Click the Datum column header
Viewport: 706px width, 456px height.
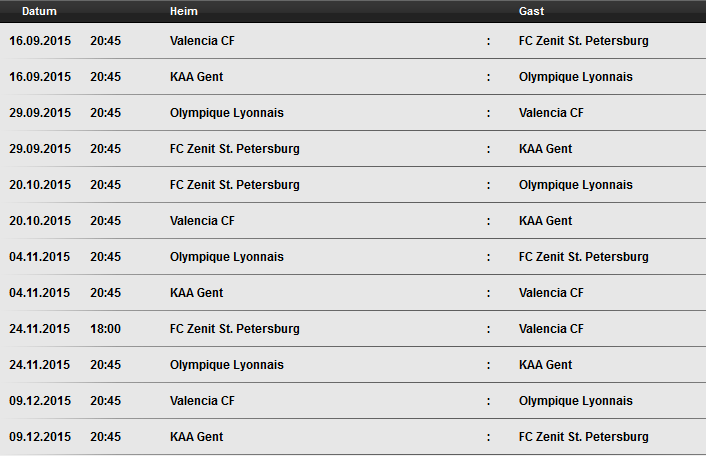(x=39, y=11)
